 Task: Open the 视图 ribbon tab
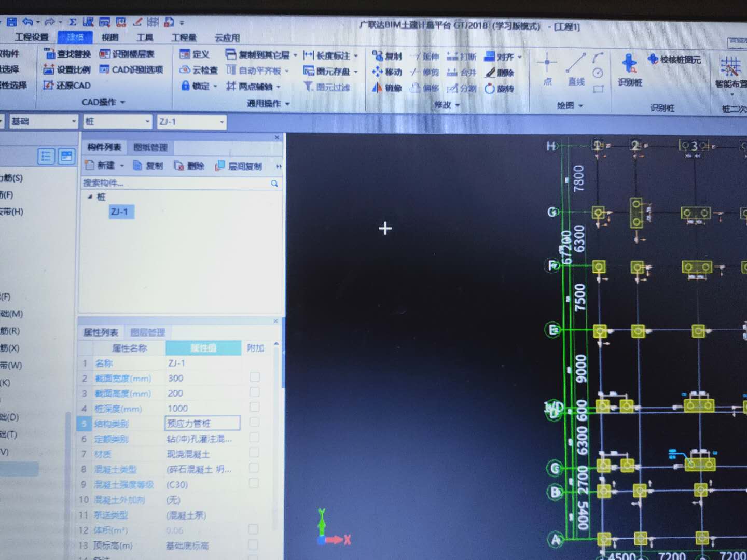click(x=110, y=37)
